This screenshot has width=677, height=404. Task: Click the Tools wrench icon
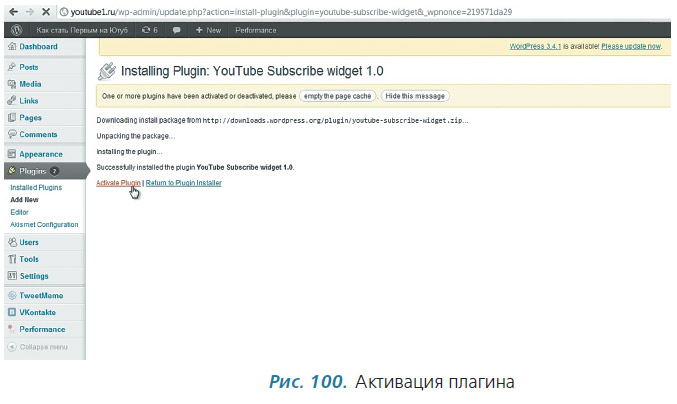pyautogui.click(x=12, y=259)
